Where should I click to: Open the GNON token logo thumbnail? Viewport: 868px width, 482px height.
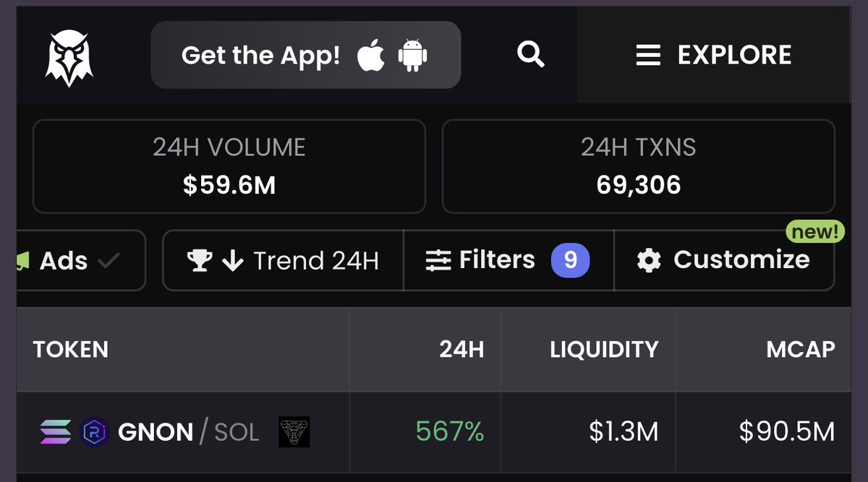pos(294,431)
